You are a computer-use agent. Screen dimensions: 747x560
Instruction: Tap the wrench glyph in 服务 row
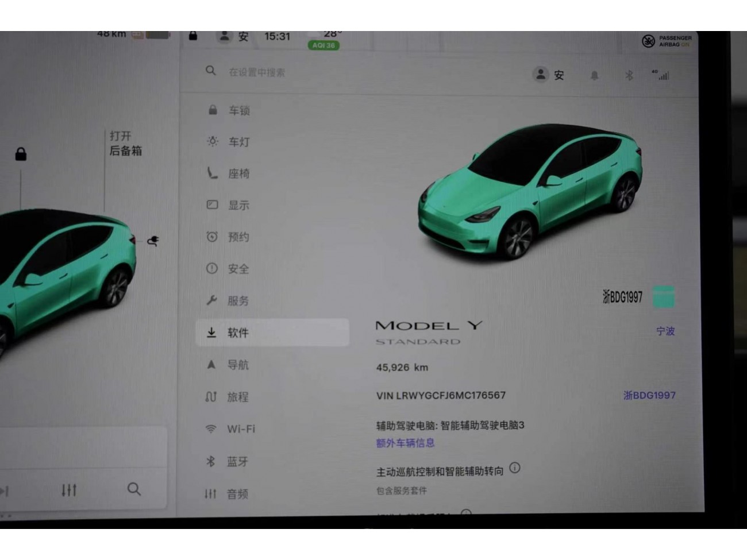[x=211, y=300]
